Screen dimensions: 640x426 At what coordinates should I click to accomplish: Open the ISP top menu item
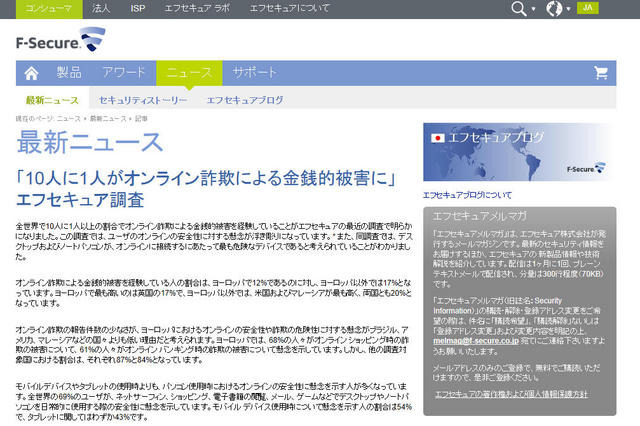pos(138,8)
